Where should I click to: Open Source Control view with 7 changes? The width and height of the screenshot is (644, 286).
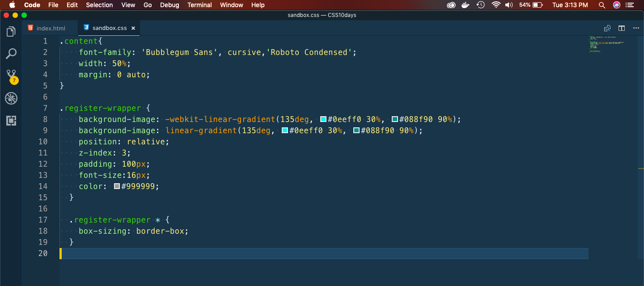pyautogui.click(x=11, y=76)
